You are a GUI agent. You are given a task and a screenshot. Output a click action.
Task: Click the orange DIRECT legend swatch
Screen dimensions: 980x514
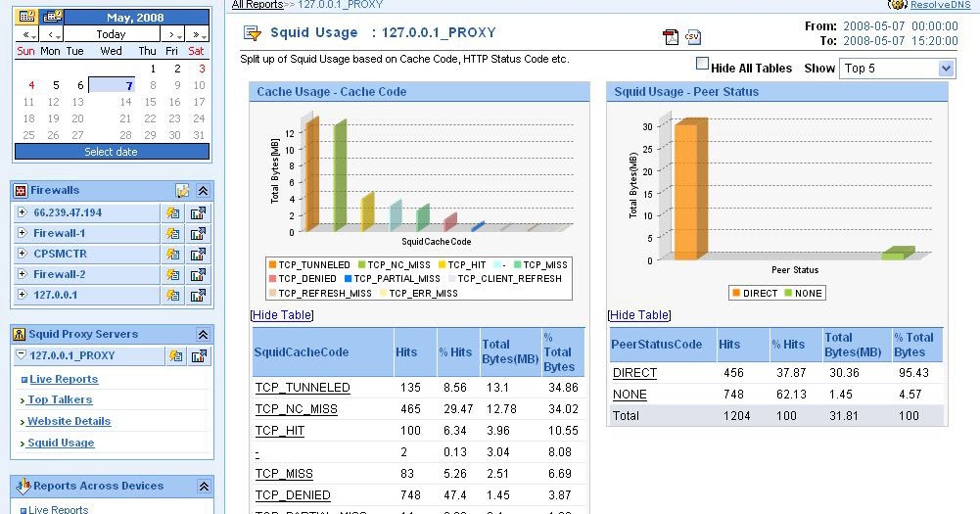(x=736, y=293)
